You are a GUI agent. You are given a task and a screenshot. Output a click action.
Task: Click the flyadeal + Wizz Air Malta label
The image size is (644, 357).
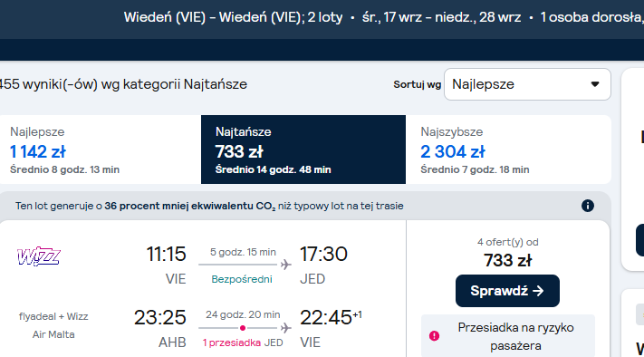[53, 325]
